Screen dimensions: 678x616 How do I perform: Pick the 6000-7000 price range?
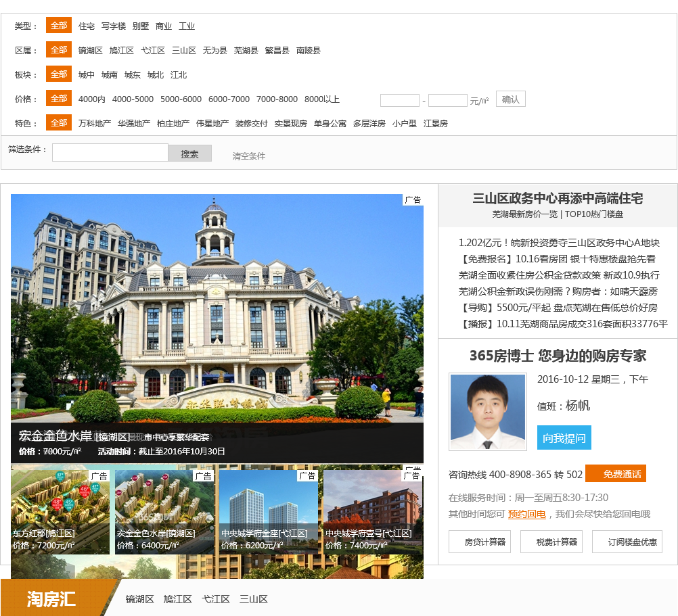tap(229, 99)
